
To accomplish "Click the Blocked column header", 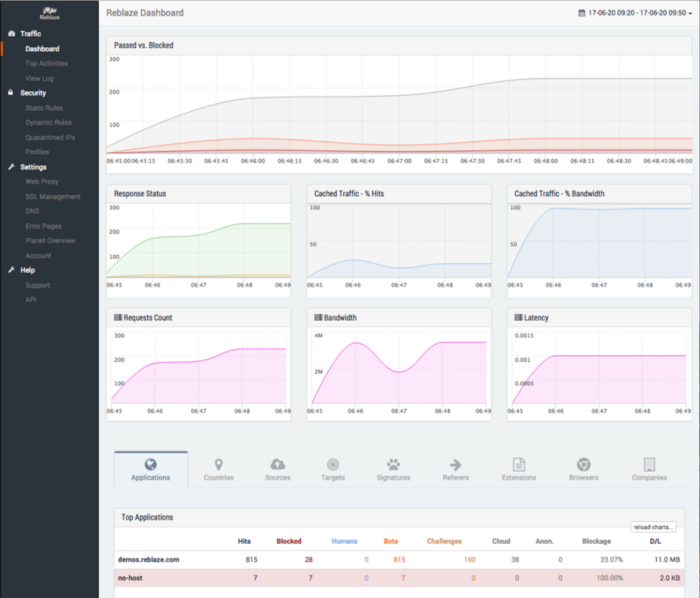I will click(x=289, y=541).
